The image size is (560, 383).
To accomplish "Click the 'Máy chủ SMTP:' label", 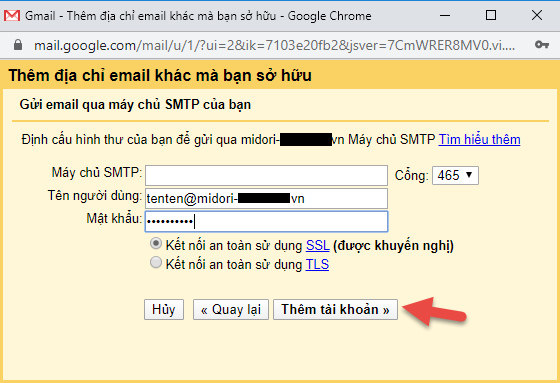I will click(x=97, y=173).
